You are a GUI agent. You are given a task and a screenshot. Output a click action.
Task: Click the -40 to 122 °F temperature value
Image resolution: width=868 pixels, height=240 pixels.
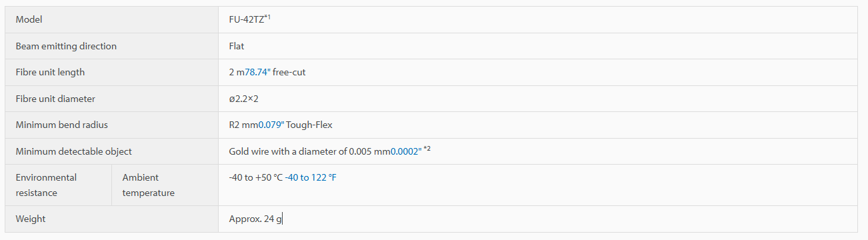(x=311, y=177)
